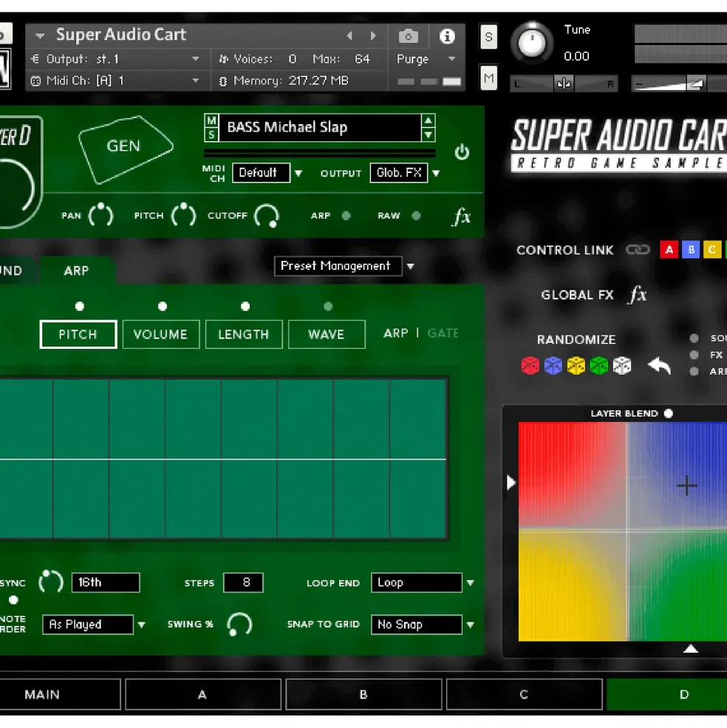The width and height of the screenshot is (727, 728).
Task: Toggle the WAVE sequencer enable dot
Action: point(328,307)
